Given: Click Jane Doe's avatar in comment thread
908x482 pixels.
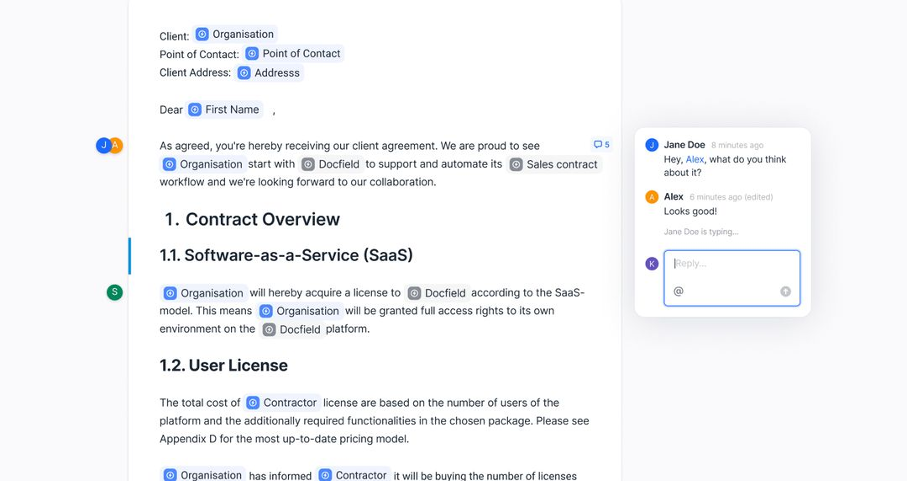Looking at the screenshot, I should (x=652, y=145).
